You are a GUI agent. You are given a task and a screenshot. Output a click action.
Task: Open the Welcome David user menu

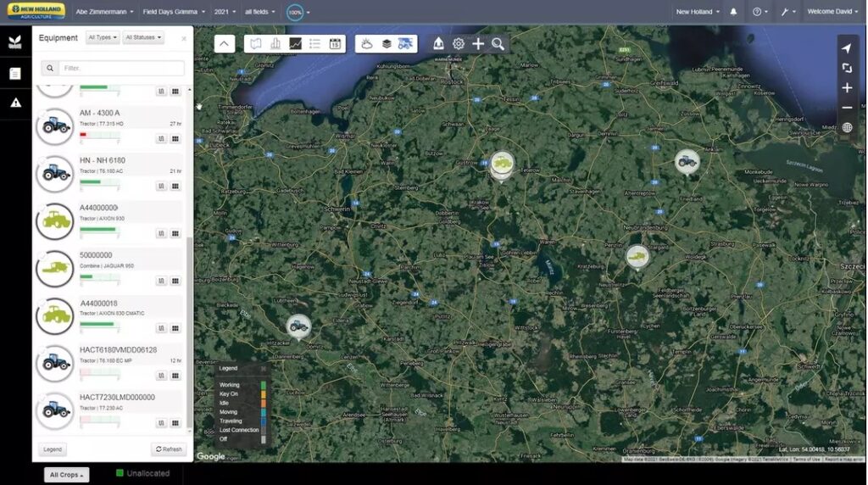(x=834, y=12)
